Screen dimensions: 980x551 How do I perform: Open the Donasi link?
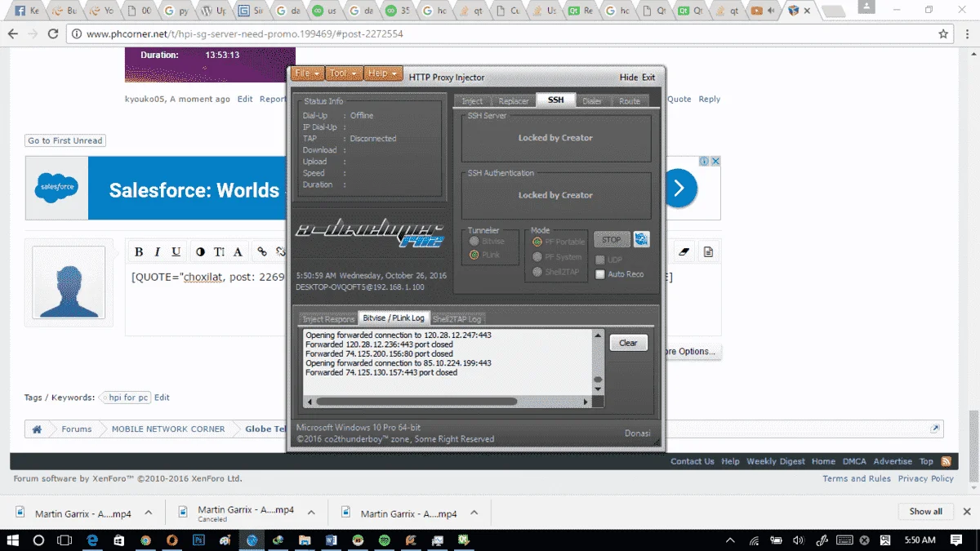pyautogui.click(x=638, y=433)
